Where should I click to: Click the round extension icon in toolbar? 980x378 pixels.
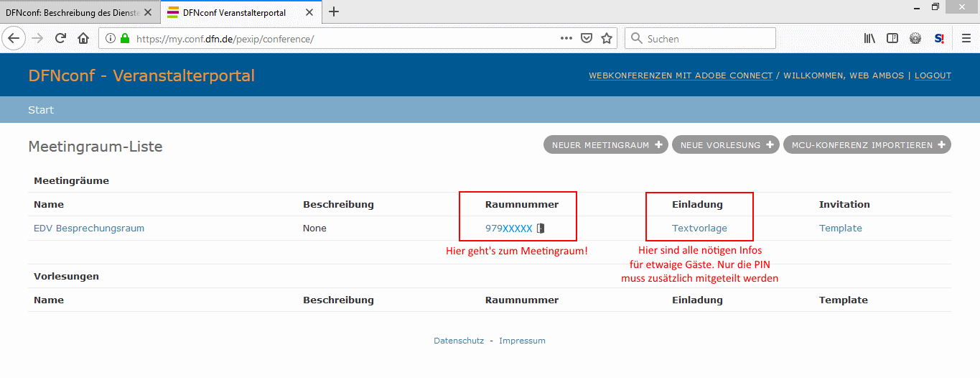tap(915, 38)
